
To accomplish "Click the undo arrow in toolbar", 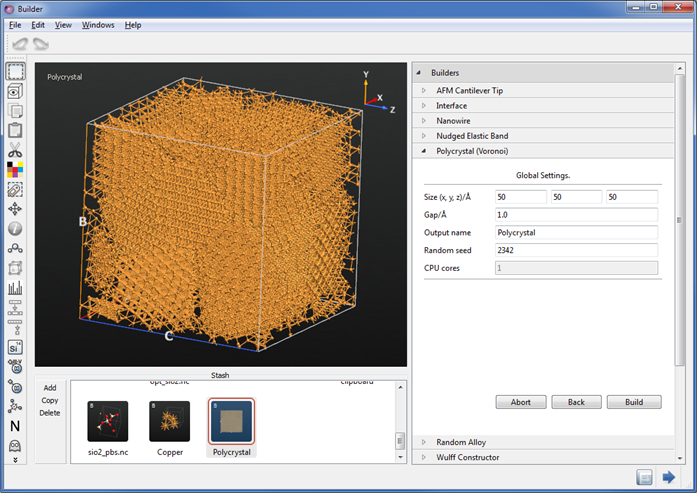I will 20,44.
